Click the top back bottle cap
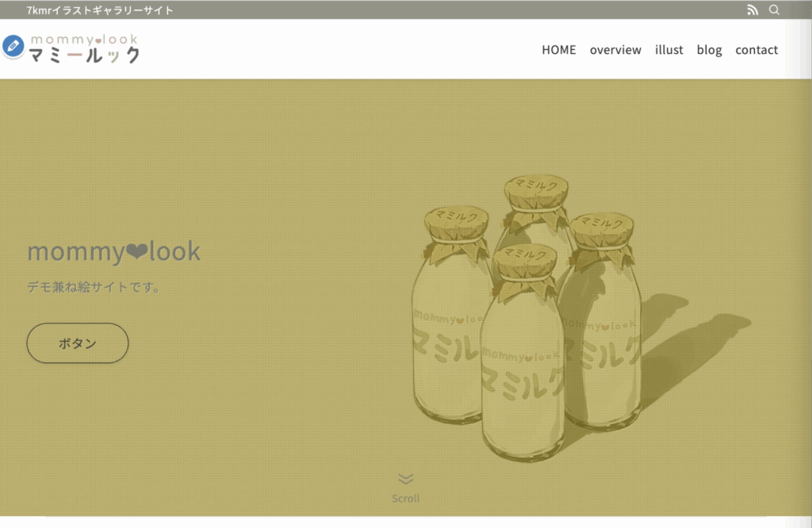The image size is (812, 528). (x=537, y=192)
